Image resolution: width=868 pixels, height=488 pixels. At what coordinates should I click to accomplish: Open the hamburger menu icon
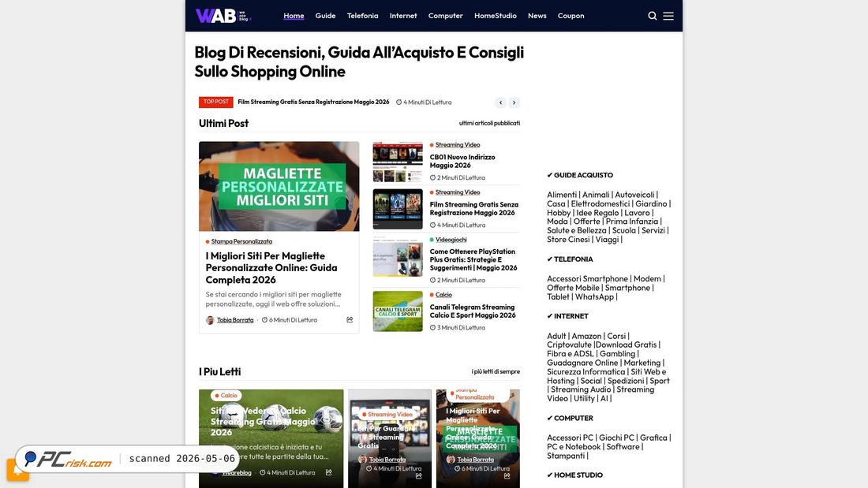[x=668, y=16]
